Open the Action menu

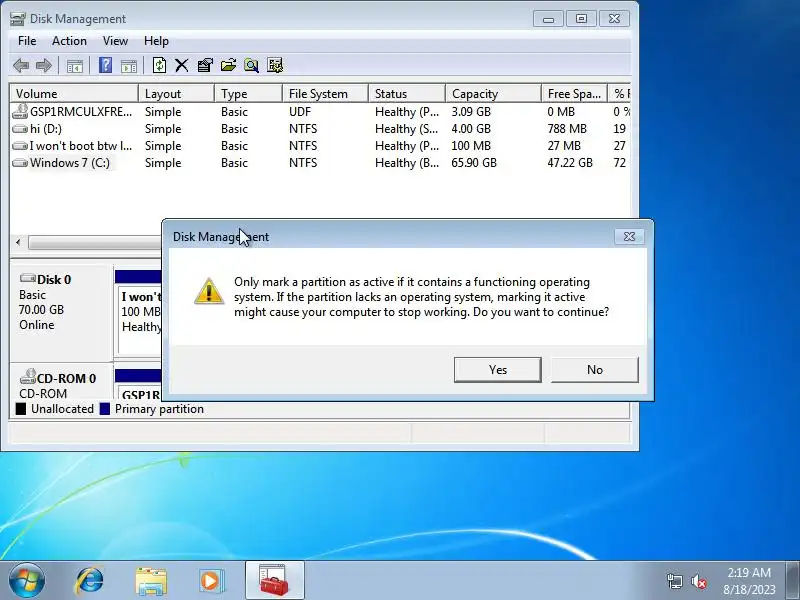pos(69,41)
